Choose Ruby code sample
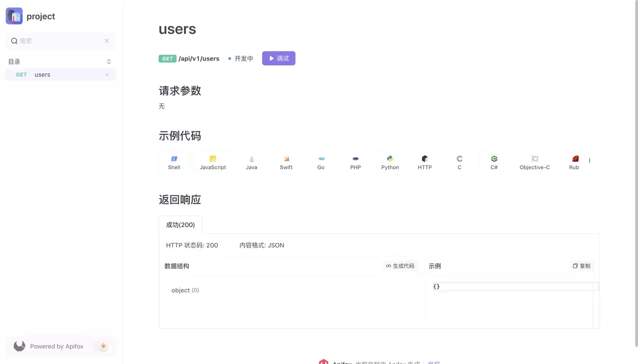This screenshot has height=364, width=638. pos(574,163)
